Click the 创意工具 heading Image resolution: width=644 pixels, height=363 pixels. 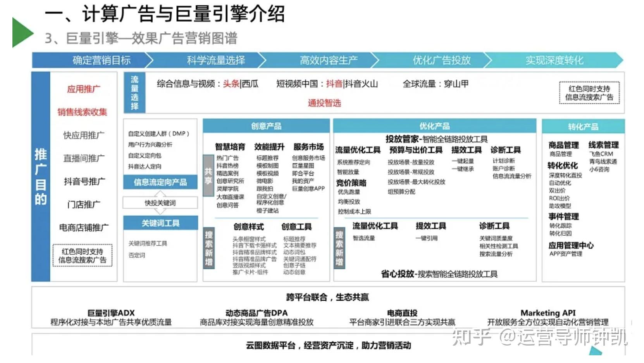coord(296,227)
